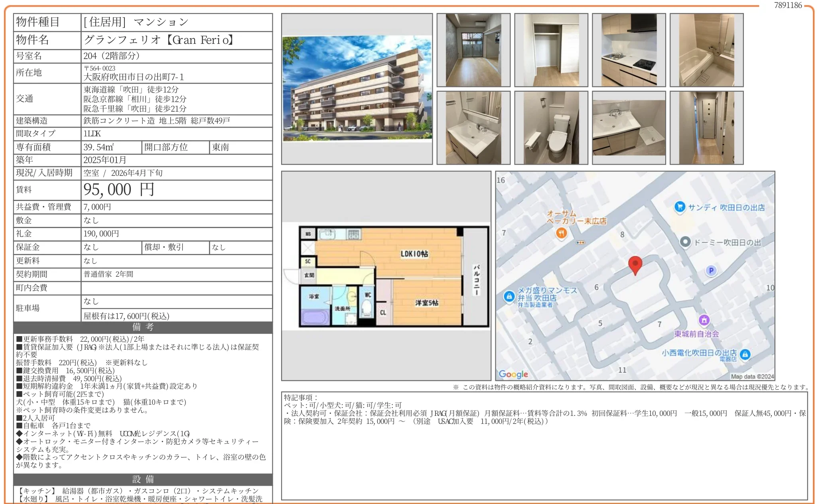Click the Konishi Denka store shopping icon

[745, 354]
